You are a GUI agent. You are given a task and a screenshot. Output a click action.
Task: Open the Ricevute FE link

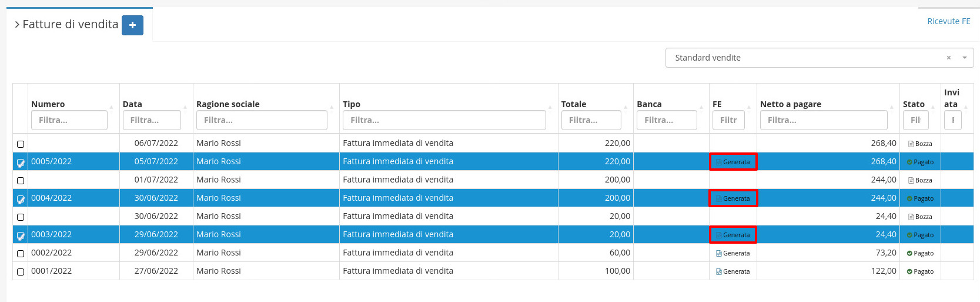[948, 21]
